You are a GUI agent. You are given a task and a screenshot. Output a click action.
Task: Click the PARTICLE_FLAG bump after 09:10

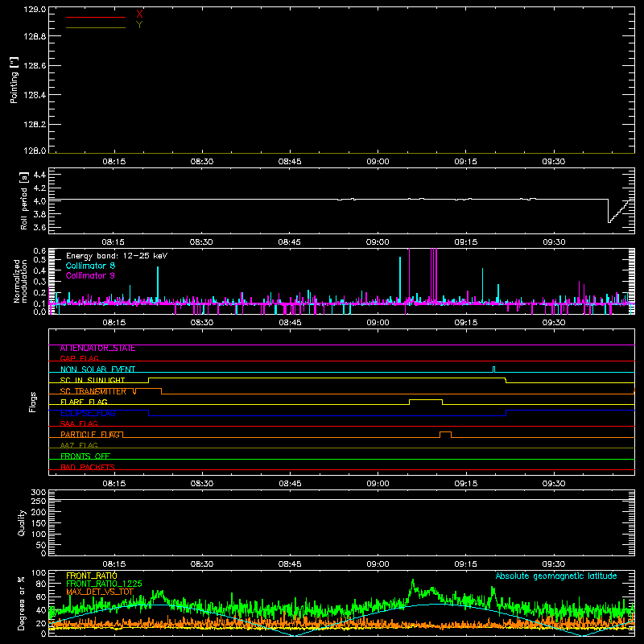point(446,434)
